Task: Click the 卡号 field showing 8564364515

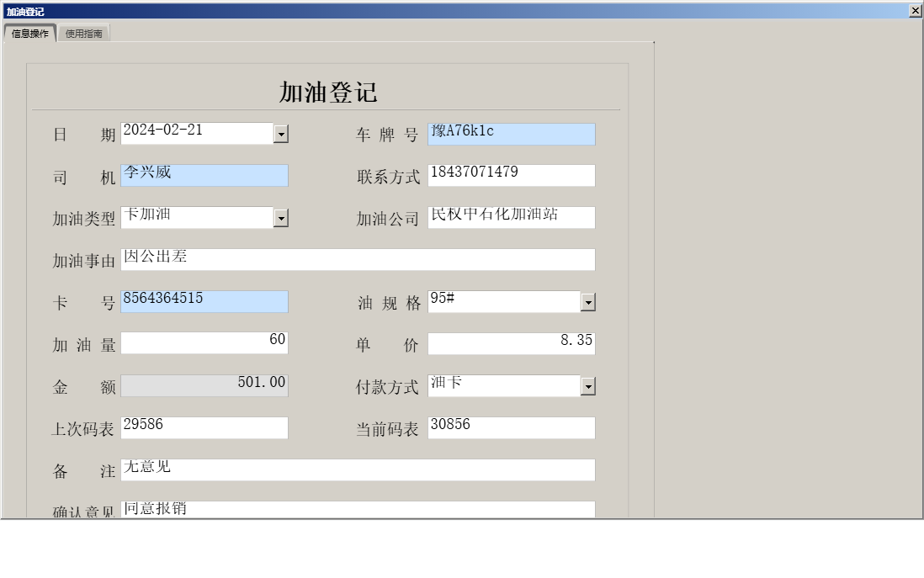Action: point(202,301)
